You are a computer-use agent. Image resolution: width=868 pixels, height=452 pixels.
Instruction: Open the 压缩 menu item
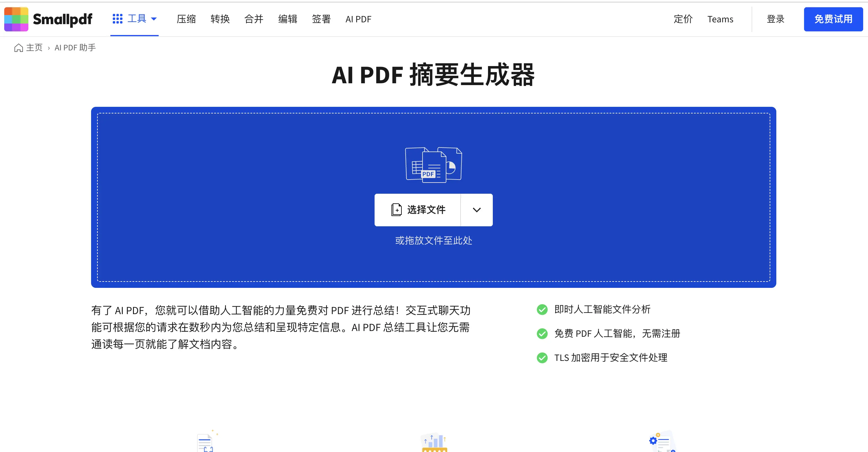(x=186, y=19)
